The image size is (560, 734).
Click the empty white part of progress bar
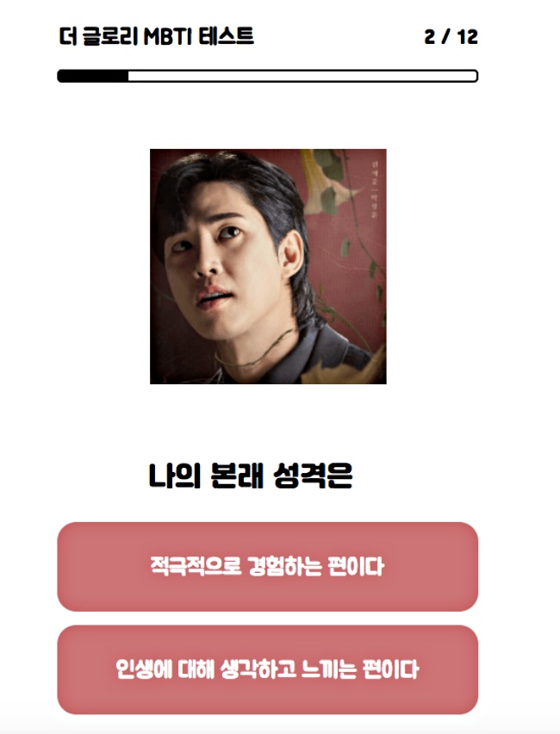303,76
